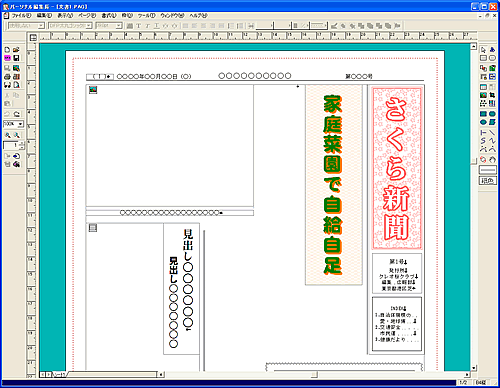500x388 pixels.
Task: Open the ヘルプ menu
Action: [198, 15]
